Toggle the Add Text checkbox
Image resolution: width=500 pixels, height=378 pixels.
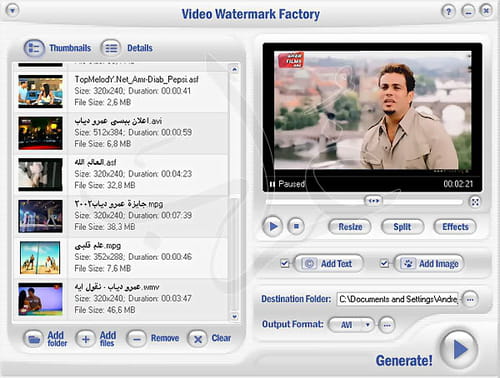click(285, 263)
